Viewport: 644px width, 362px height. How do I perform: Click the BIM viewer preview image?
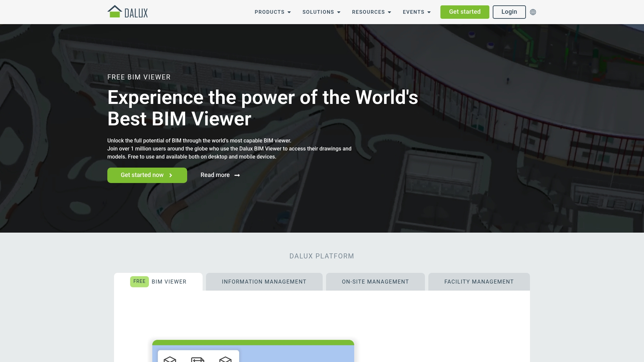(253, 351)
